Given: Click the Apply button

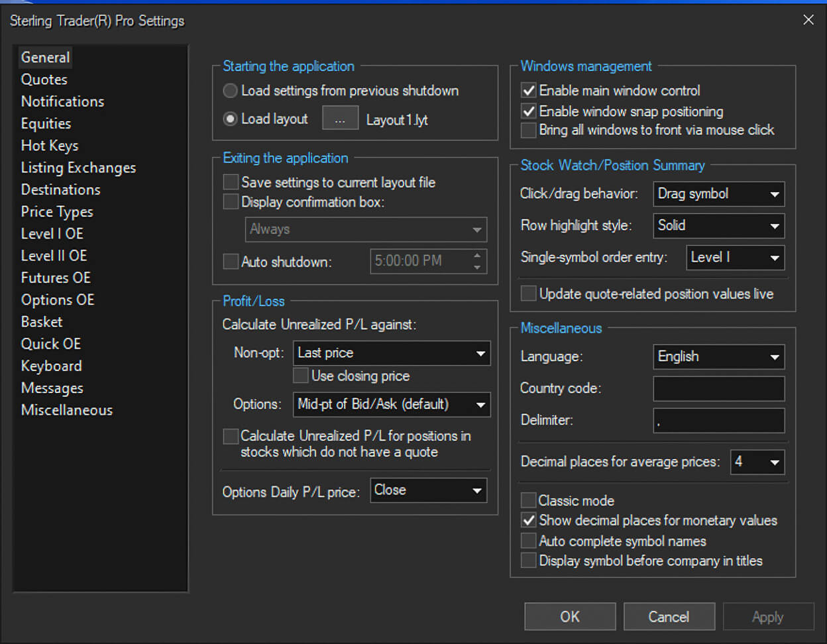Looking at the screenshot, I should [768, 617].
